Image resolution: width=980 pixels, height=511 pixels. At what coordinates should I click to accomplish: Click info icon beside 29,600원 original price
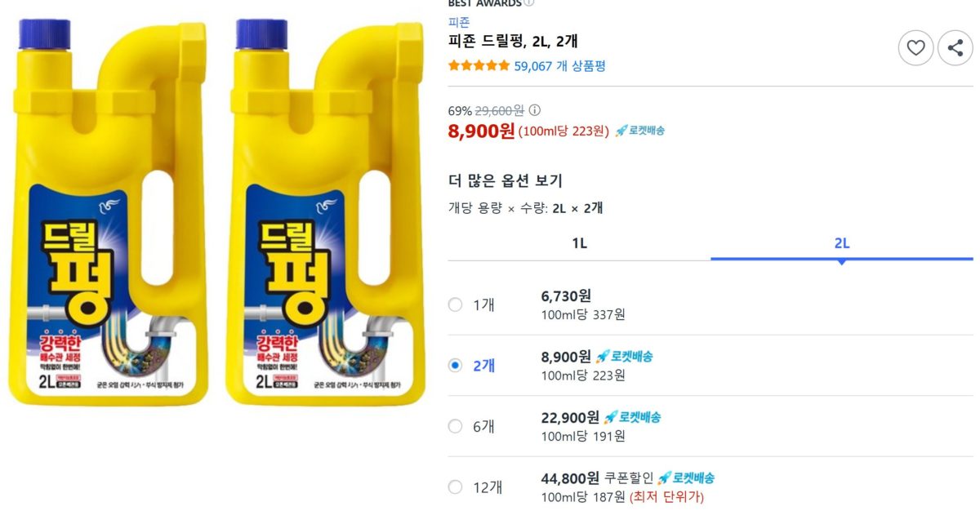coord(535,111)
